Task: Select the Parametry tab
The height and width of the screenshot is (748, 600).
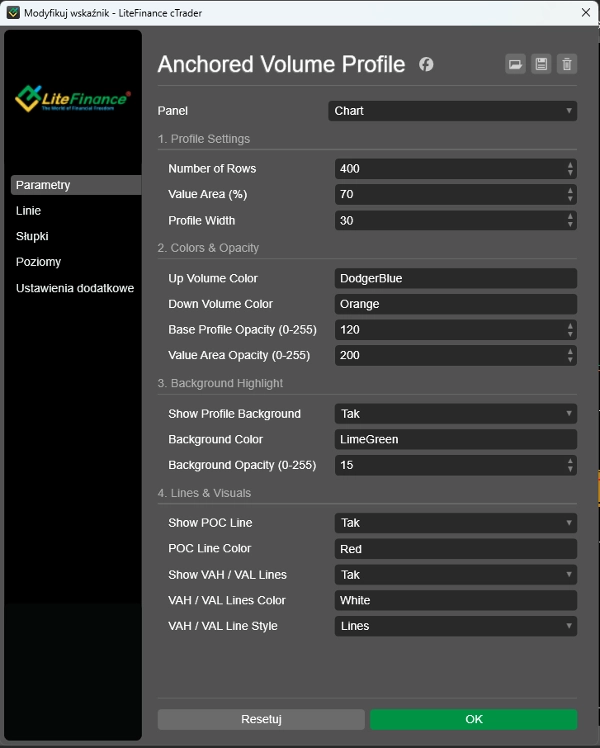Action: [x=76, y=185]
